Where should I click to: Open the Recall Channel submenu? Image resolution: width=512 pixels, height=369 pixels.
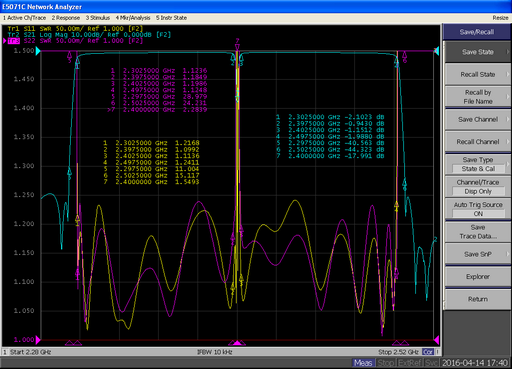478,142
